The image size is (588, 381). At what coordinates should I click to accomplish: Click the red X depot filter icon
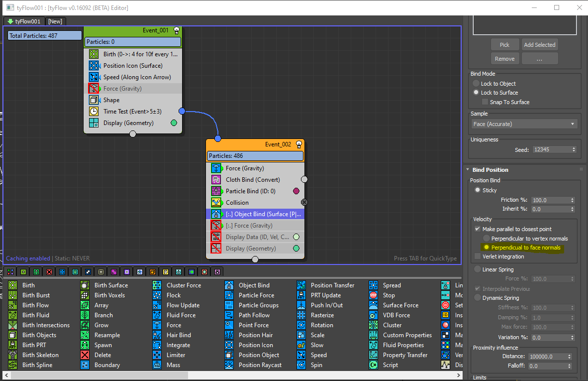tap(49, 272)
